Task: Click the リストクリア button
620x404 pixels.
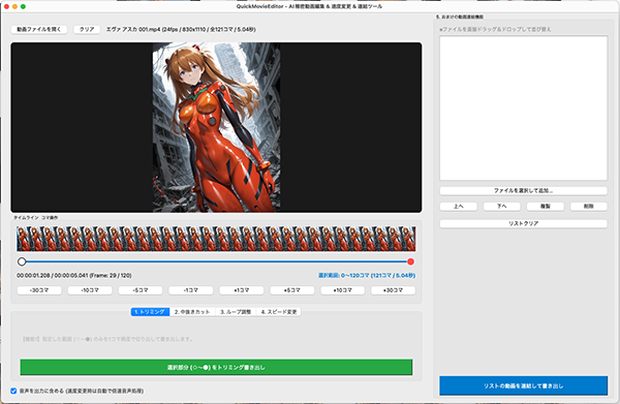Action: [524, 224]
